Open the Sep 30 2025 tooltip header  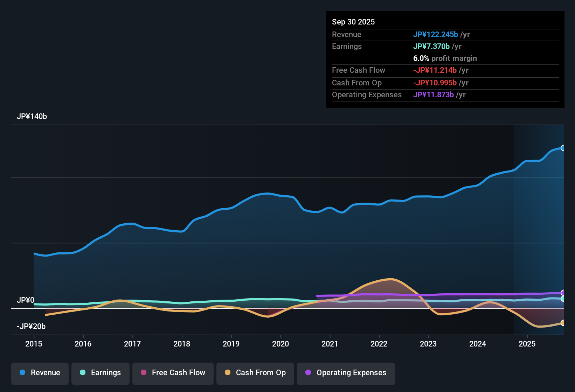pos(353,22)
